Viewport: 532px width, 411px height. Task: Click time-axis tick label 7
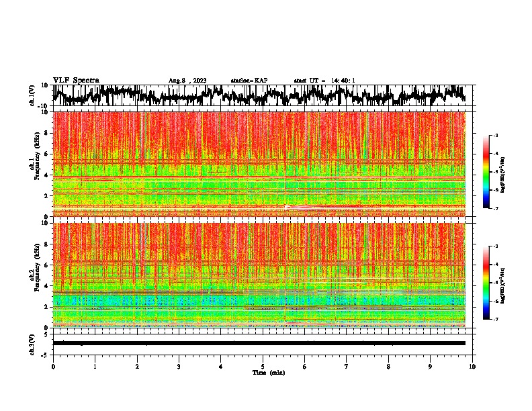(347, 367)
